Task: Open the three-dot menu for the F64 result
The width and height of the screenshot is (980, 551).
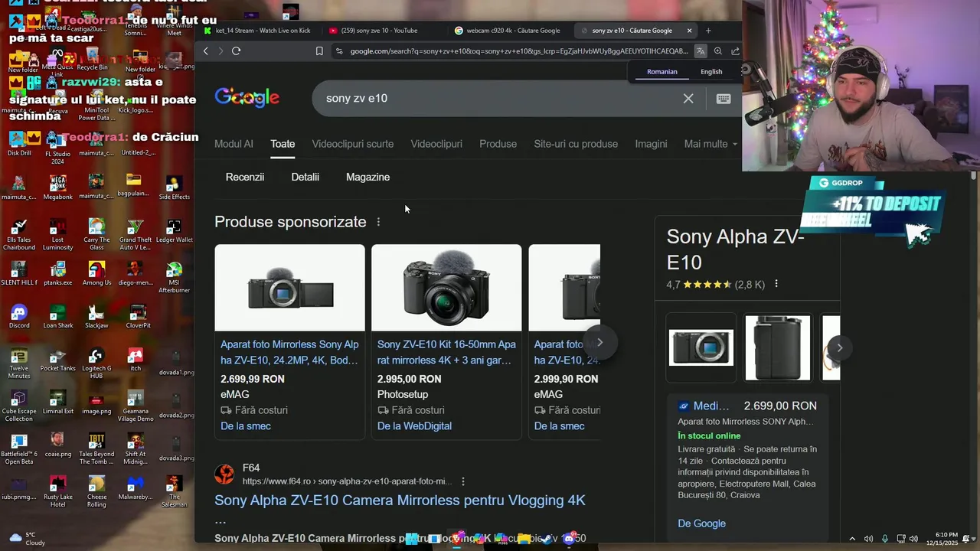Action: click(x=463, y=481)
